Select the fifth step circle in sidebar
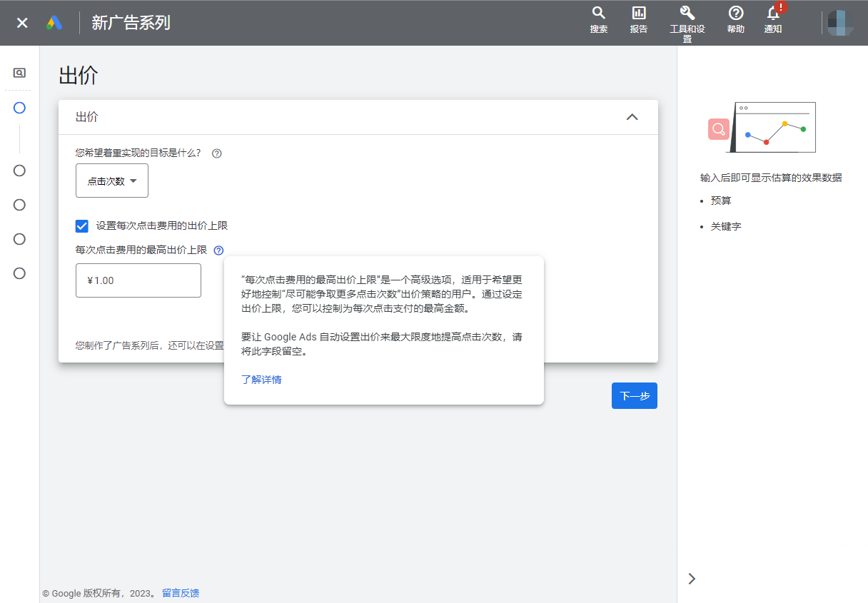This screenshot has width=868, height=603. [19, 273]
